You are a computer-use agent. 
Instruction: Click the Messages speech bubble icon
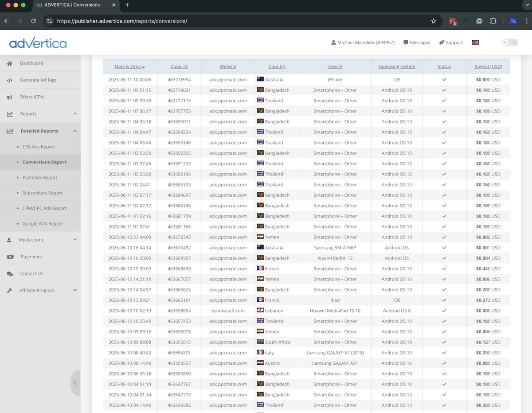[406, 43]
